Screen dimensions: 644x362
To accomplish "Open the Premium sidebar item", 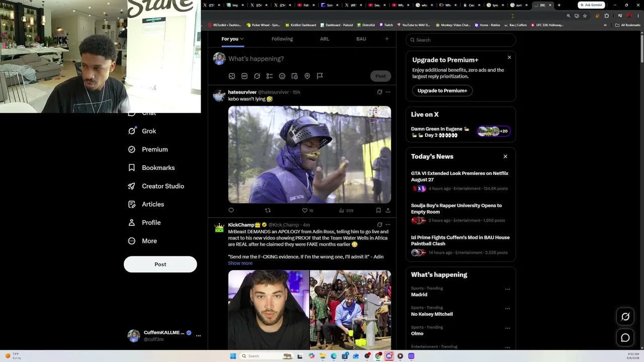I will (x=148, y=149).
